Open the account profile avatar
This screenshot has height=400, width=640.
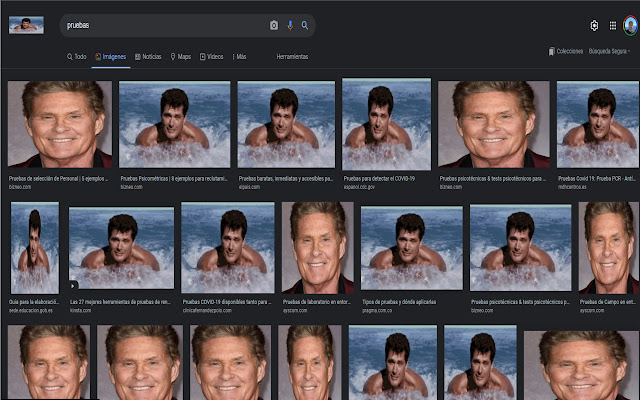click(x=631, y=26)
